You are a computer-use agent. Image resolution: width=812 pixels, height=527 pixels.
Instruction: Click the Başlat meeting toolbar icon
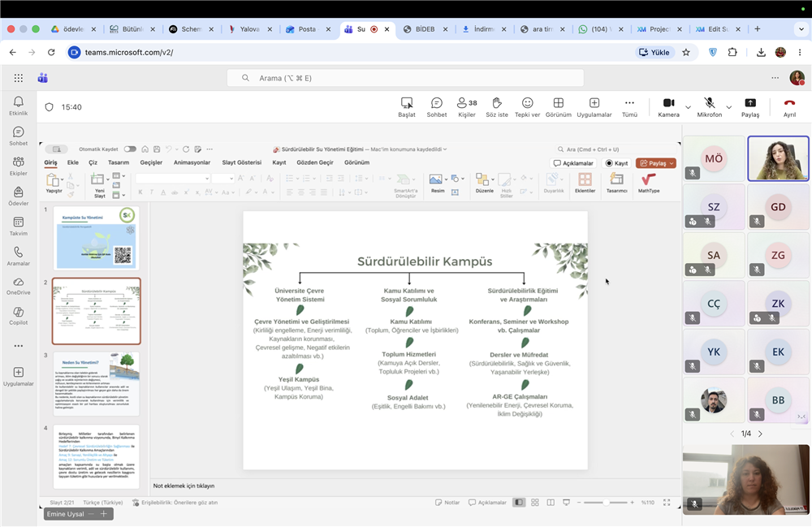point(407,107)
